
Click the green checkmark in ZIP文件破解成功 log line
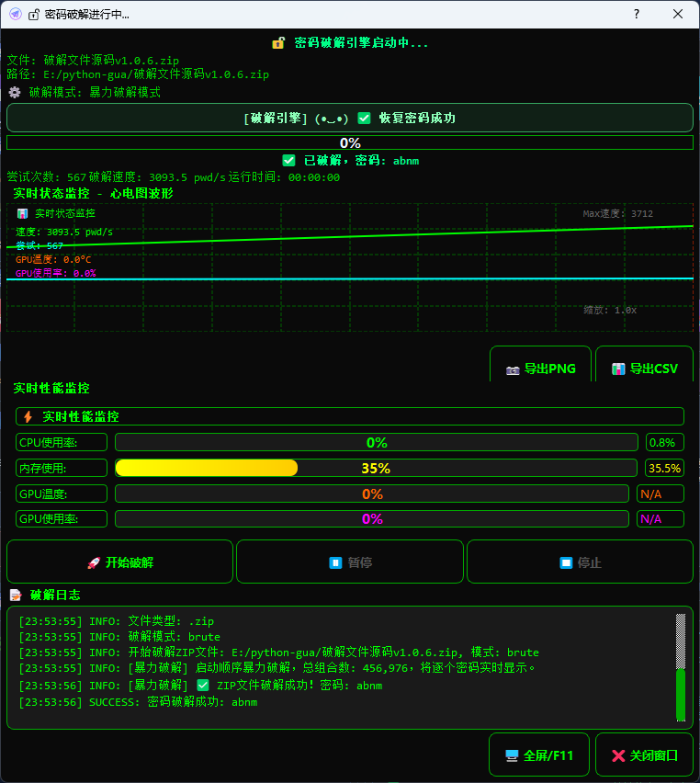pyautogui.click(x=203, y=686)
